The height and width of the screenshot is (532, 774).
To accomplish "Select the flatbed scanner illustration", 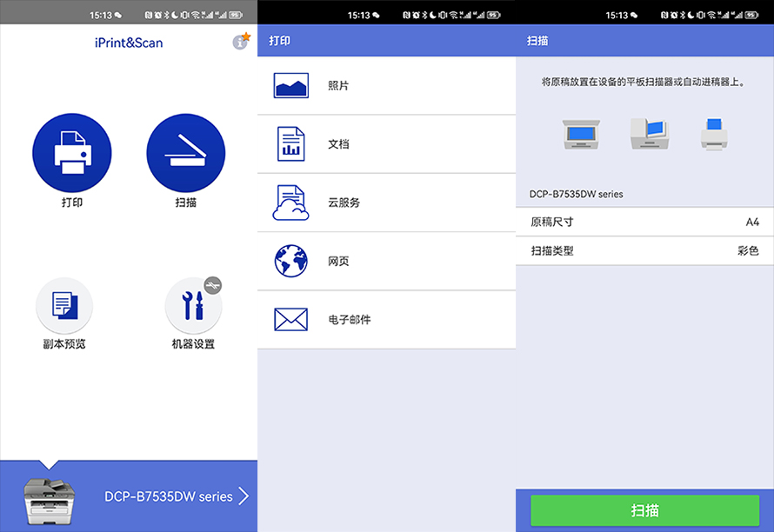I will 580,132.
